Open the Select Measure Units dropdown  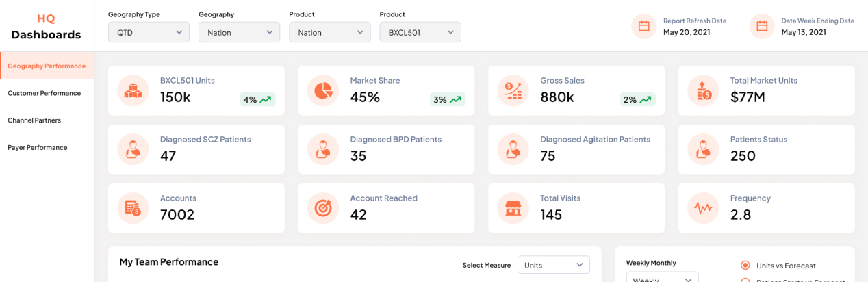click(x=553, y=265)
